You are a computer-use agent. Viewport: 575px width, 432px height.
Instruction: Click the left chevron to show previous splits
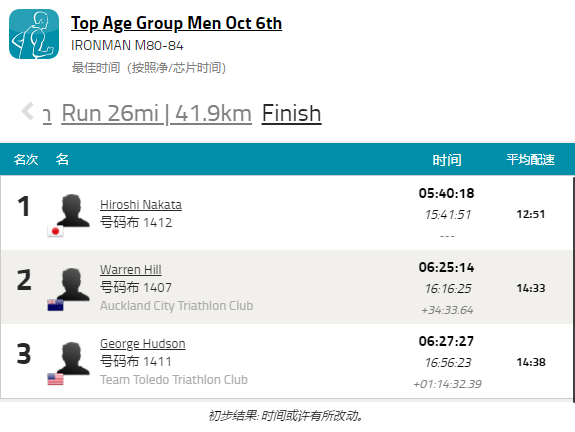point(28,111)
